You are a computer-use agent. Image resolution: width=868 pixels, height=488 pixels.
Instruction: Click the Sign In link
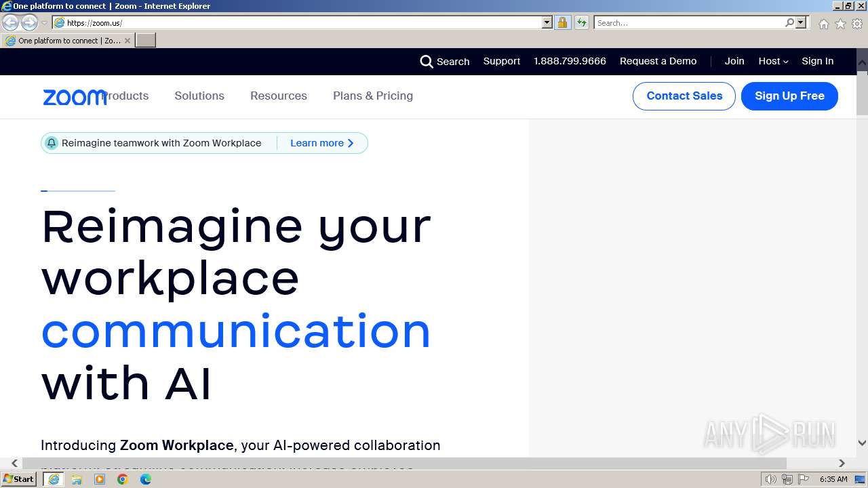coord(817,61)
